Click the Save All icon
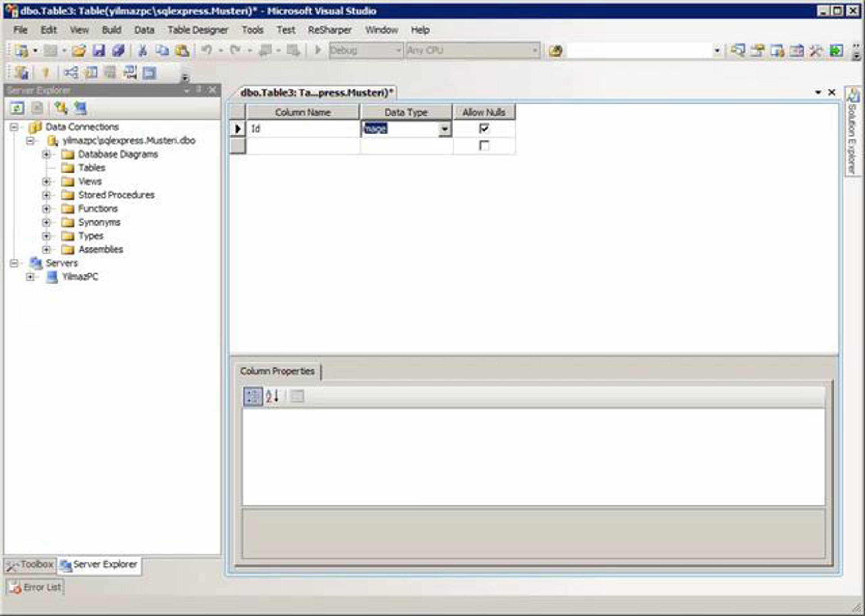865x616 pixels. (118, 50)
